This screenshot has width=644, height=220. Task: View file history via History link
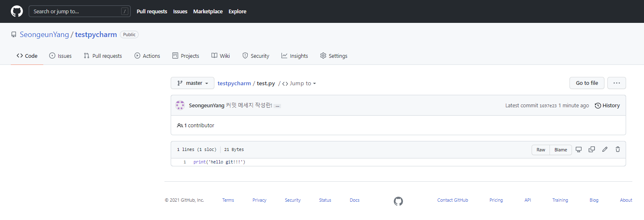pos(607,106)
